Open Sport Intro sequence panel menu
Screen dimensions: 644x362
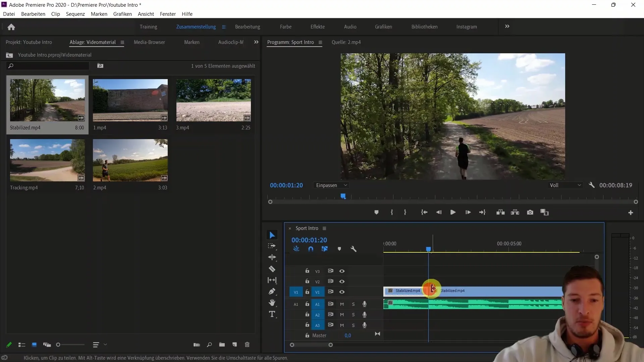(x=324, y=229)
